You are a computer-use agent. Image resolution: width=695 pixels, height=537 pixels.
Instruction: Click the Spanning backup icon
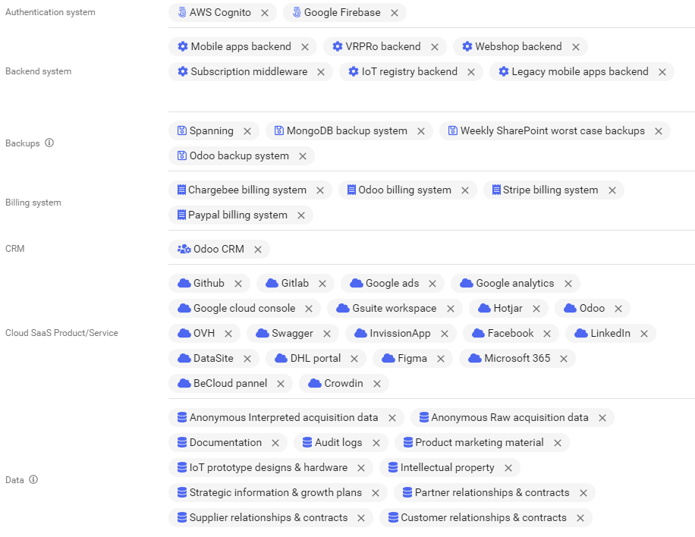[x=182, y=131]
